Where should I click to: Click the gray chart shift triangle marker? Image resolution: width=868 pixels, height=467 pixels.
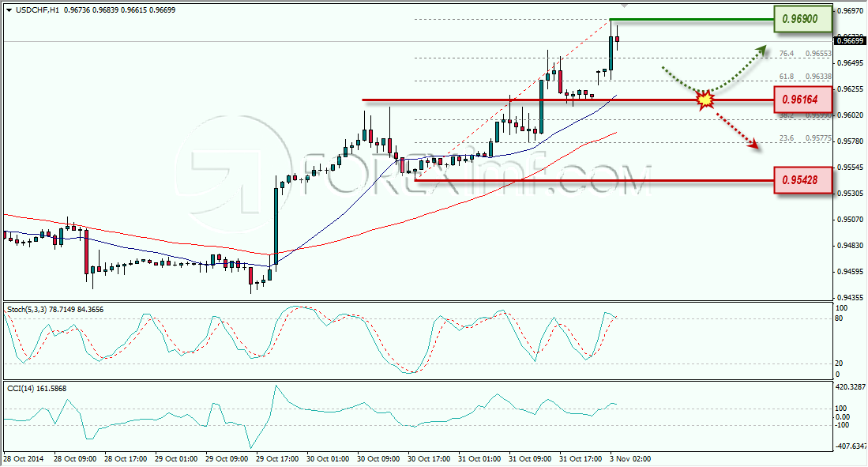[625, 6]
